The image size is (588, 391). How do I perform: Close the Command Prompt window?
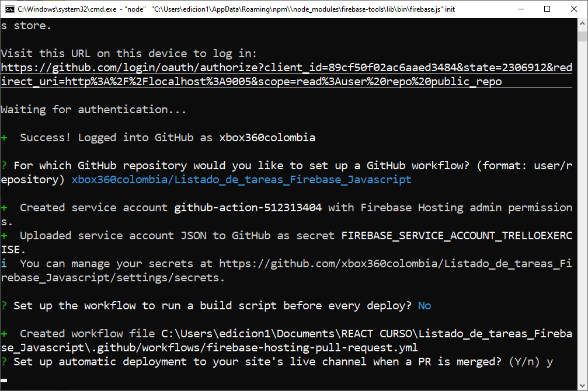click(x=573, y=9)
